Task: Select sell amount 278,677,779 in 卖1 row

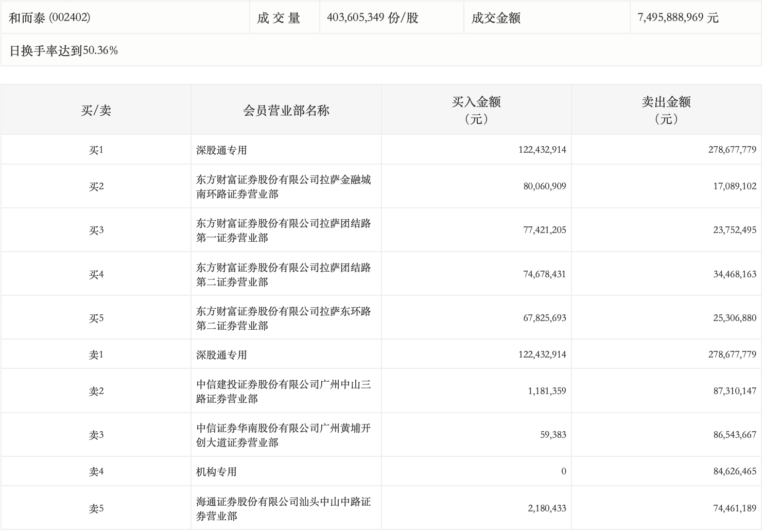Action: pos(732,355)
